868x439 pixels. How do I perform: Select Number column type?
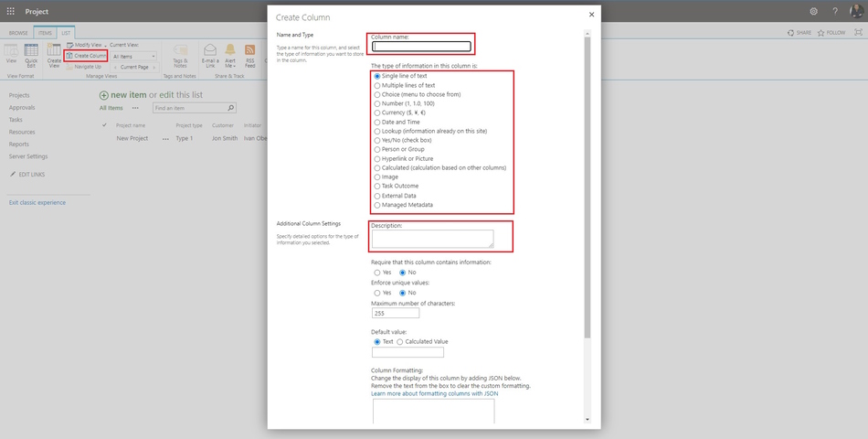(x=377, y=103)
